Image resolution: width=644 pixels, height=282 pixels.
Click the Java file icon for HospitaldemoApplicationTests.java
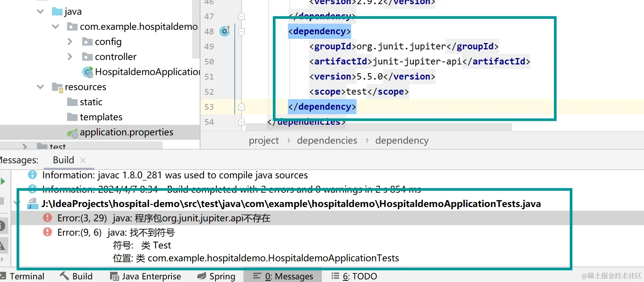(x=33, y=204)
